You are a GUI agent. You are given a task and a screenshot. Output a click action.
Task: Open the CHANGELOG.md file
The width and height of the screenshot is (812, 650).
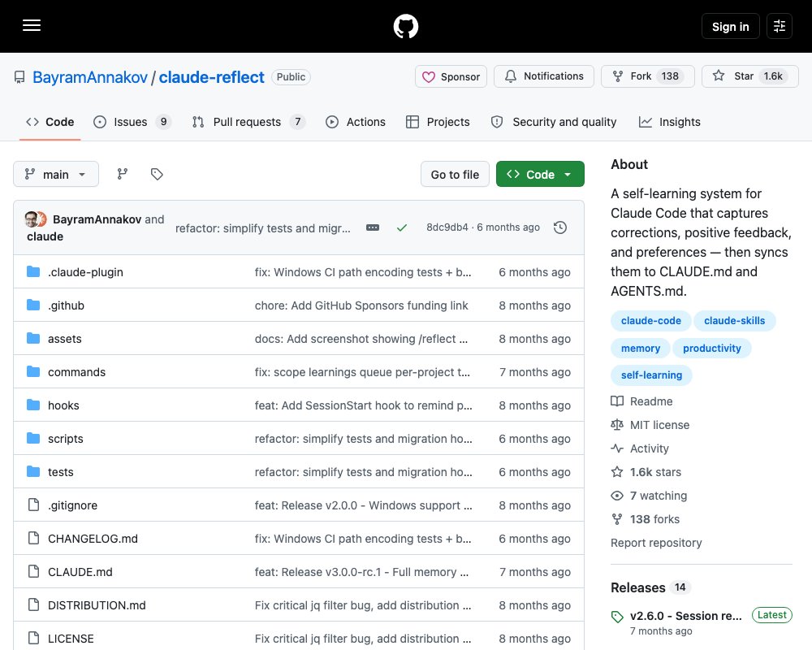click(93, 539)
